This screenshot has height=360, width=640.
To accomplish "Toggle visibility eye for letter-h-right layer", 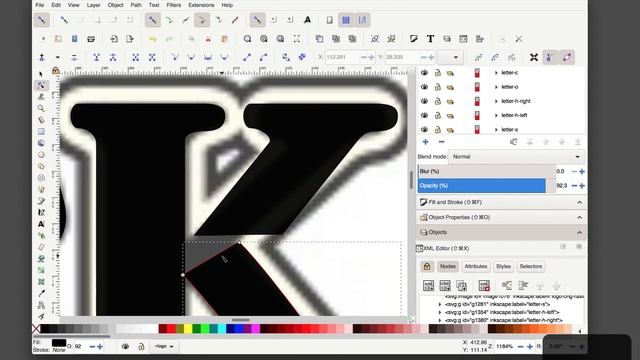I will pyautogui.click(x=424, y=101).
